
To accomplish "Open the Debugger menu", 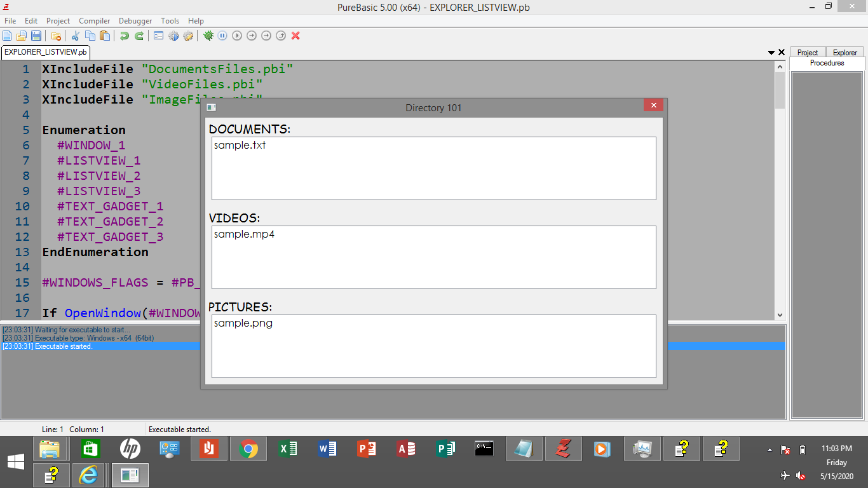I will tap(135, 21).
